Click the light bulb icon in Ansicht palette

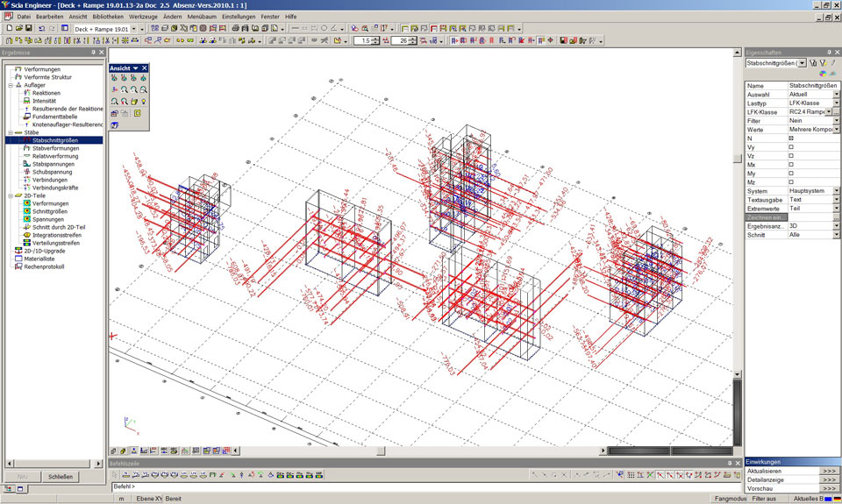[143, 102]
